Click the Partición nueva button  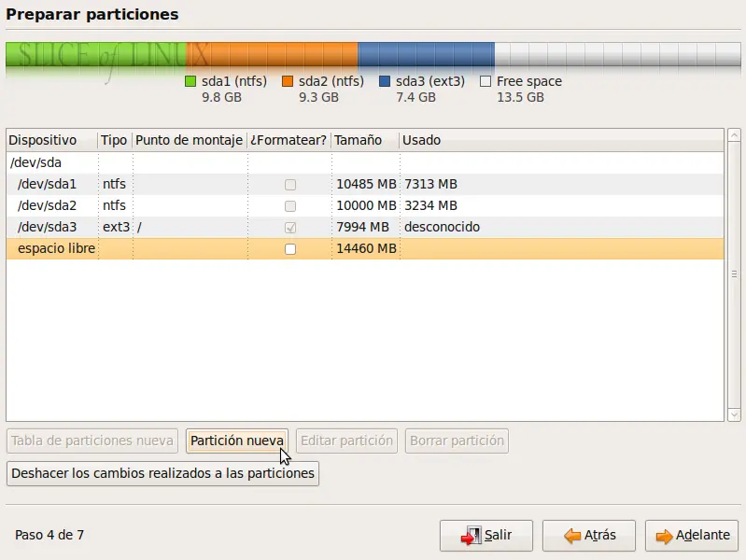click(x=237, y=441)
